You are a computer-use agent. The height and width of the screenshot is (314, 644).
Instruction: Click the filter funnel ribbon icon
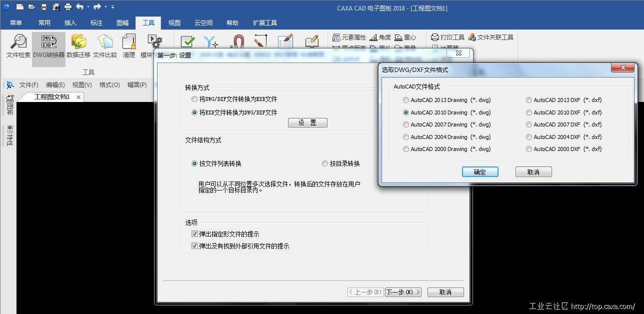pos(210,42)
